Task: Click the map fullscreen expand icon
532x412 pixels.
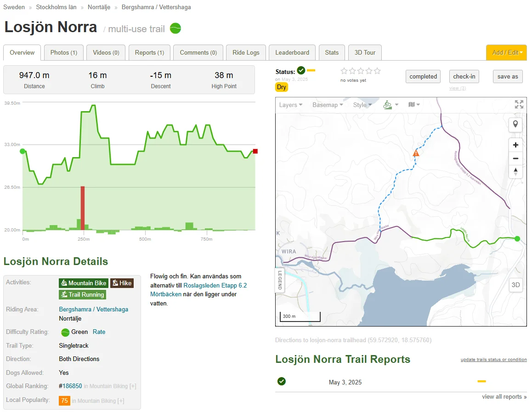Action: (519, 105)
